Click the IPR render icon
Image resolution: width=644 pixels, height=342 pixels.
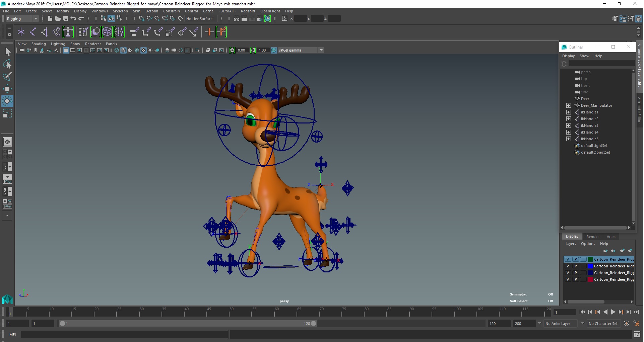(252, 19)
